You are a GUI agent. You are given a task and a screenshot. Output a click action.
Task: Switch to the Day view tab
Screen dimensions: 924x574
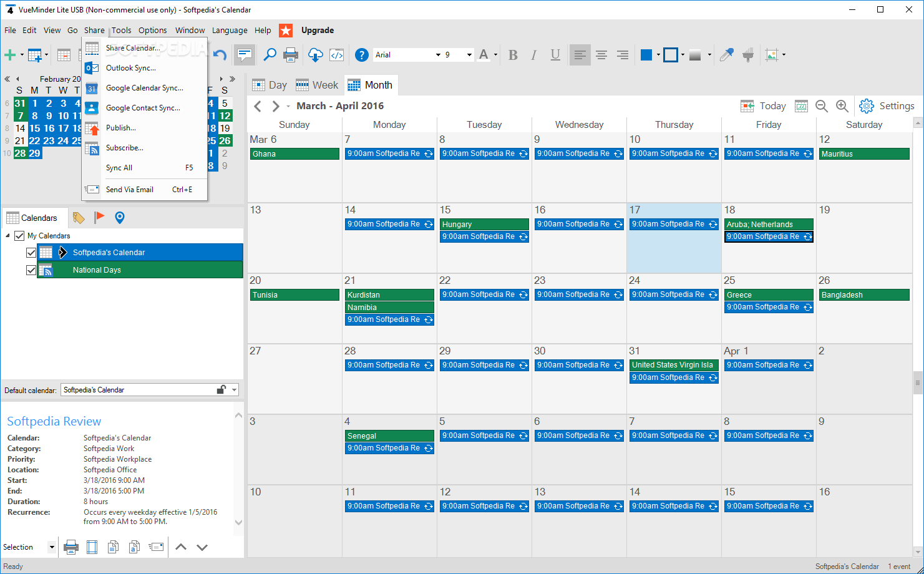(270, 85)
